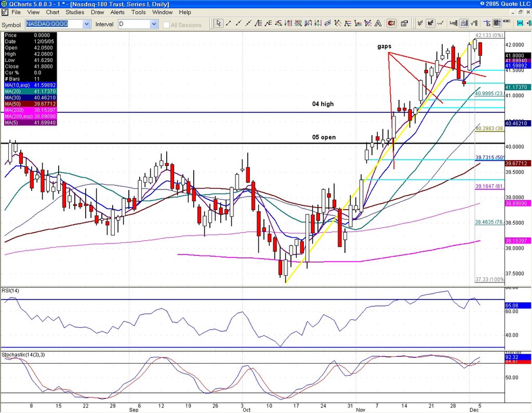Click the MA(200,exp) legend row

(30, 117)
